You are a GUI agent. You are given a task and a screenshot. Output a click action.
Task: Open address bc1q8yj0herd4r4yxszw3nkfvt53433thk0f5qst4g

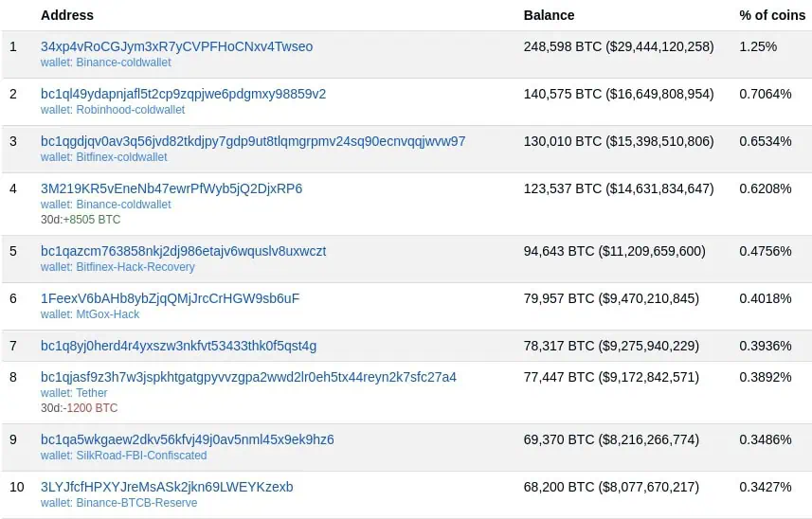pos(179,346)
